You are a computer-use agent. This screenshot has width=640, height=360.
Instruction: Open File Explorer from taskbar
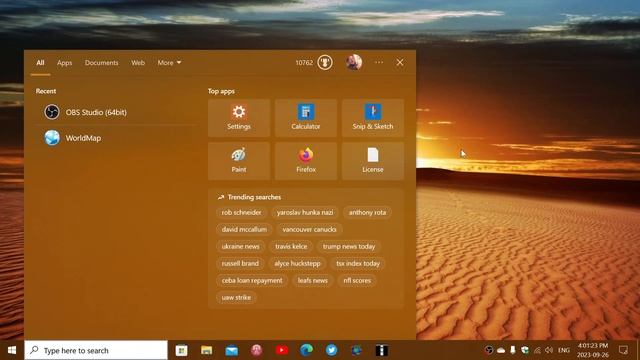coord(207,350)
